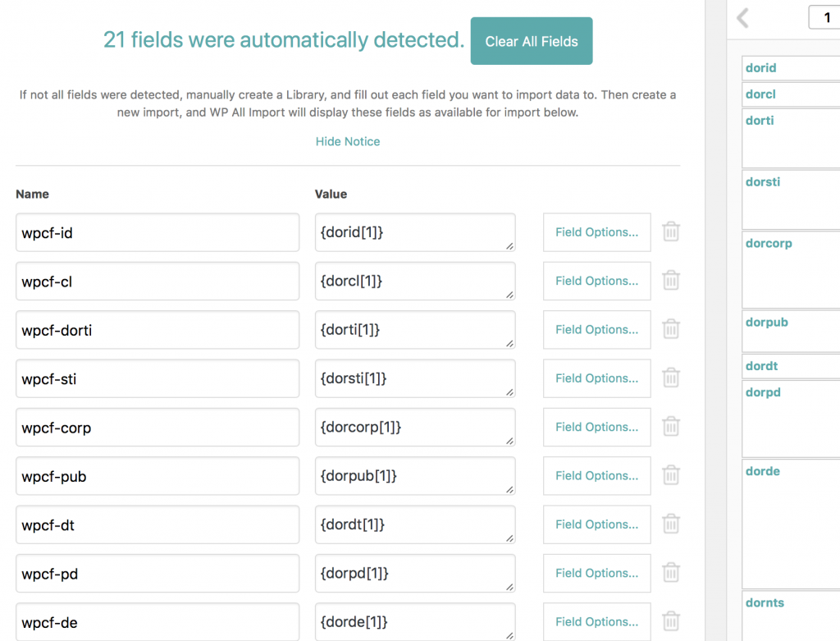Delete the wpcf-pd field row
This screenshot has width=840, height=641.
click(671, 573)
